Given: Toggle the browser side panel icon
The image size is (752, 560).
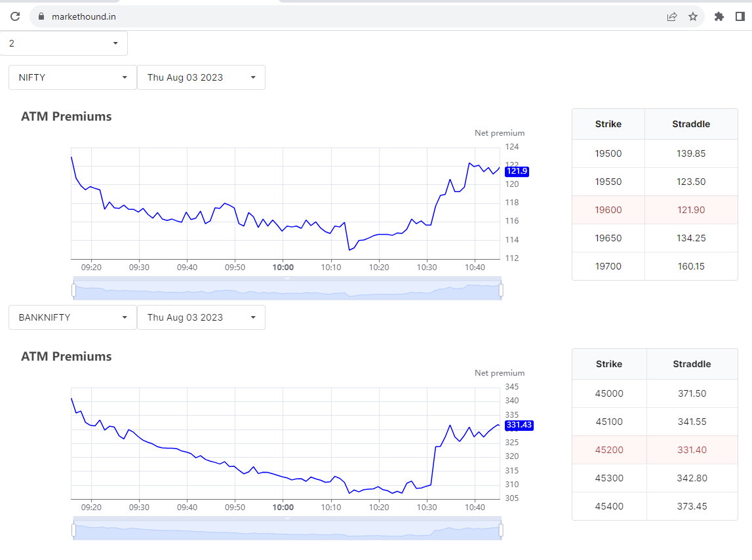Looking at the screenshot, I should (x=740, y=16).
